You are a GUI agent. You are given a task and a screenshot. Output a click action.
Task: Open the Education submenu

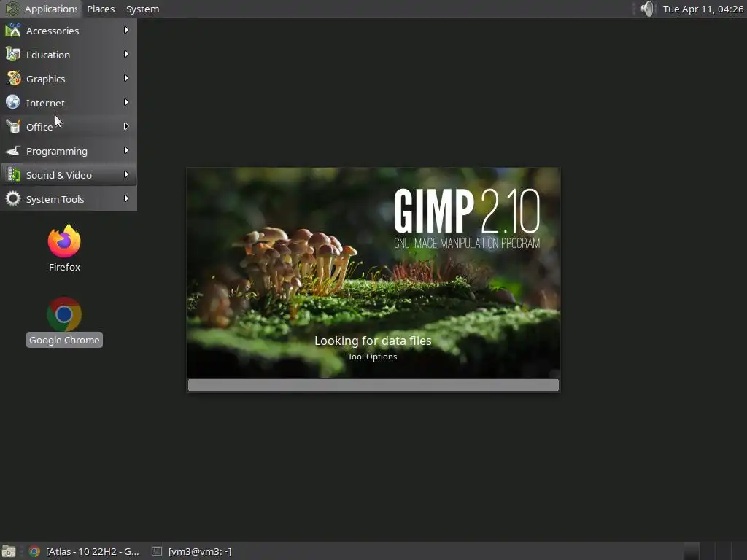pos(68,55)
